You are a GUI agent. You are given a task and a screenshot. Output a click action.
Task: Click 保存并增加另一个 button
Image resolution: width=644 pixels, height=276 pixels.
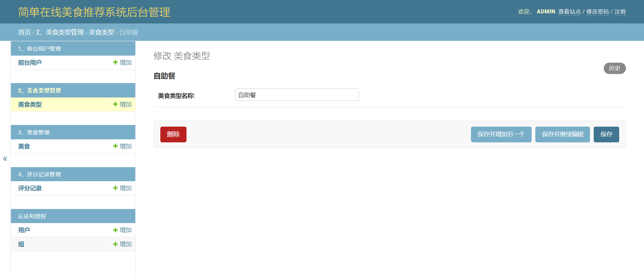(x=501, y=134)
